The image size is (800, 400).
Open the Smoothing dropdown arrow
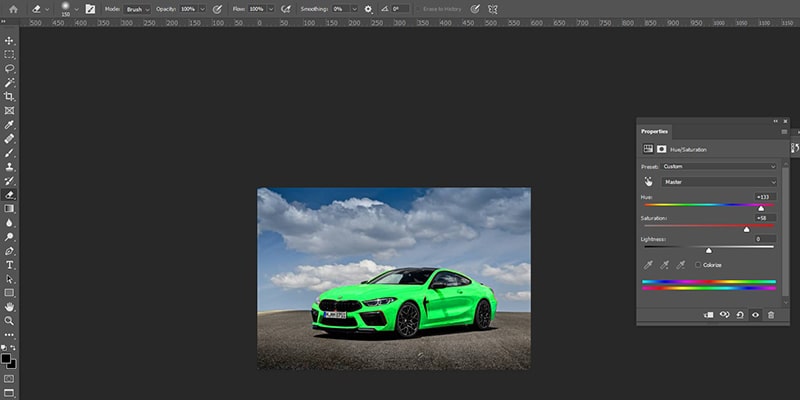tap(354, 9)
